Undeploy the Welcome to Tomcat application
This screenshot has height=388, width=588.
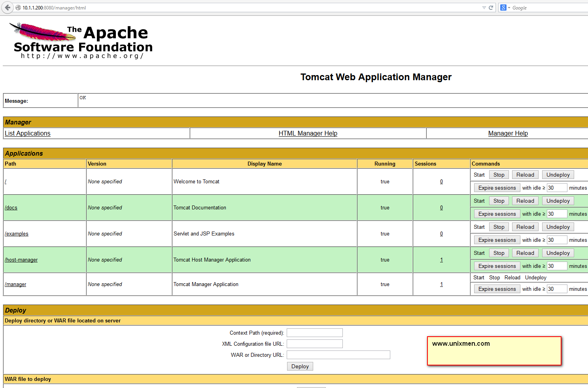coord(558,175)
